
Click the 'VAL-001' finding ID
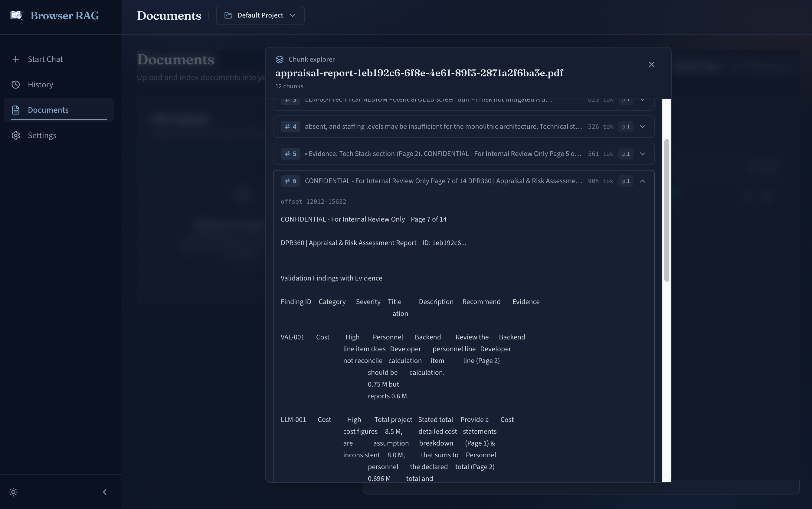[x=293, y=337]
